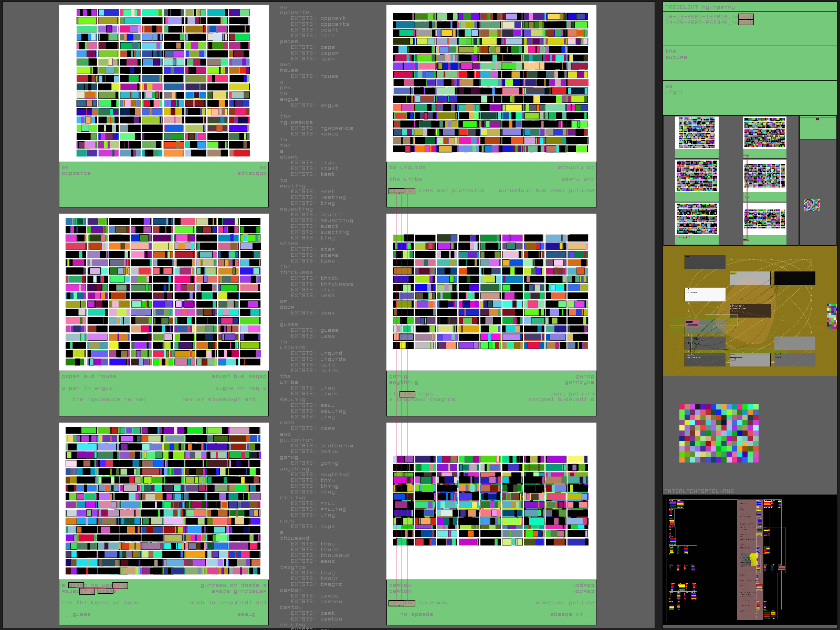Viewport: 840px width, 630px height.
Task: Click the INTERLICHTSPIELHAUS panel title
Action: pyautogui.click(x=699, y=491)
